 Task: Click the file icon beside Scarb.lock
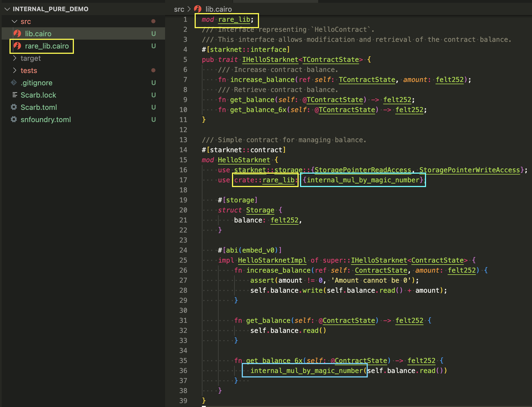14,95
